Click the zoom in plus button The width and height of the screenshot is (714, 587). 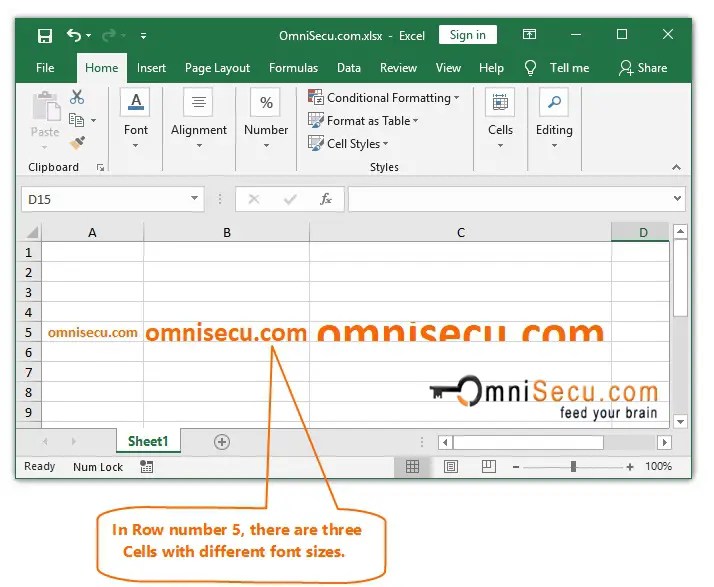point(630,467)
